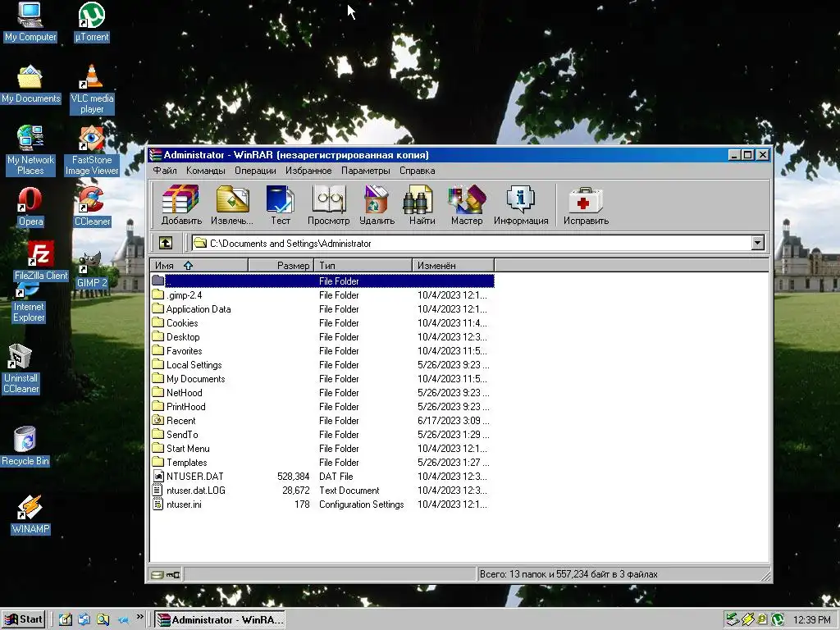The height and width of the screenshot is (630, 840).
Task: Launch the Мастер (Wizard) toolbar icon
Action: click(x=467, y=204)
